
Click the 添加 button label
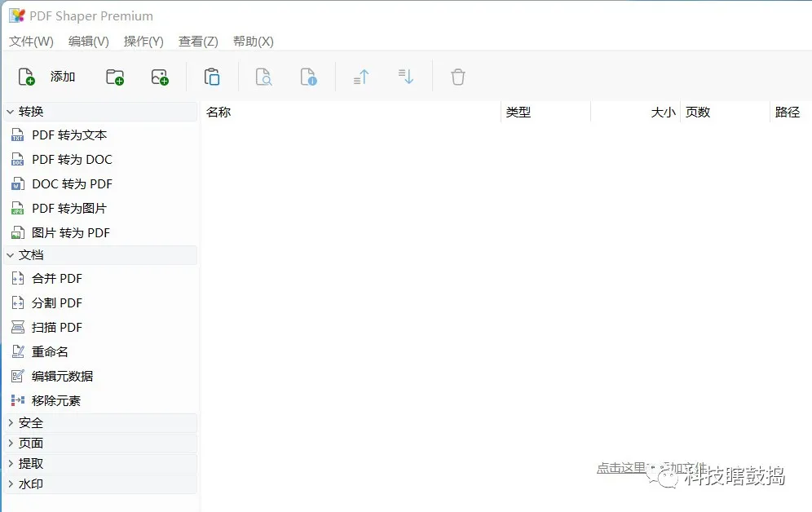point(63,77)
